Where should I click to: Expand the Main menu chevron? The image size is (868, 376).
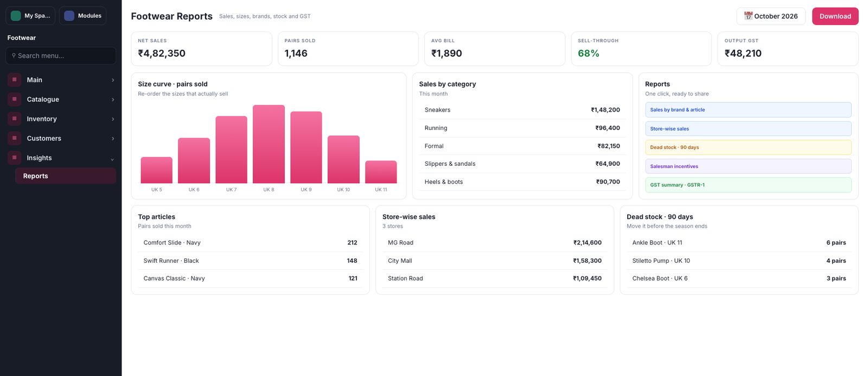pos(113,80)
